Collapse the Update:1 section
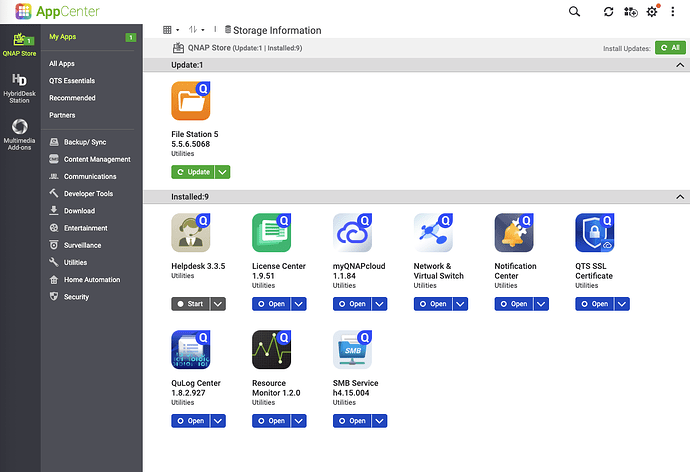 [680, 65]
